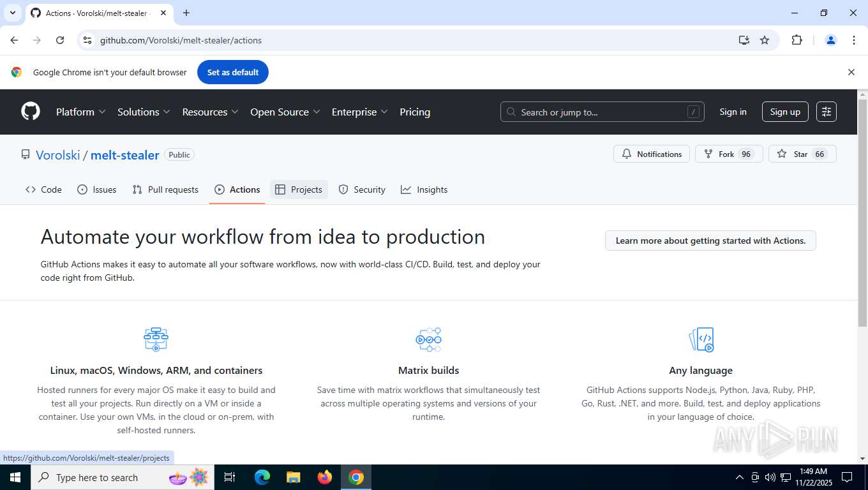
Task: Click the Chrome taskbar icon
Action: [x=356, y=477]
